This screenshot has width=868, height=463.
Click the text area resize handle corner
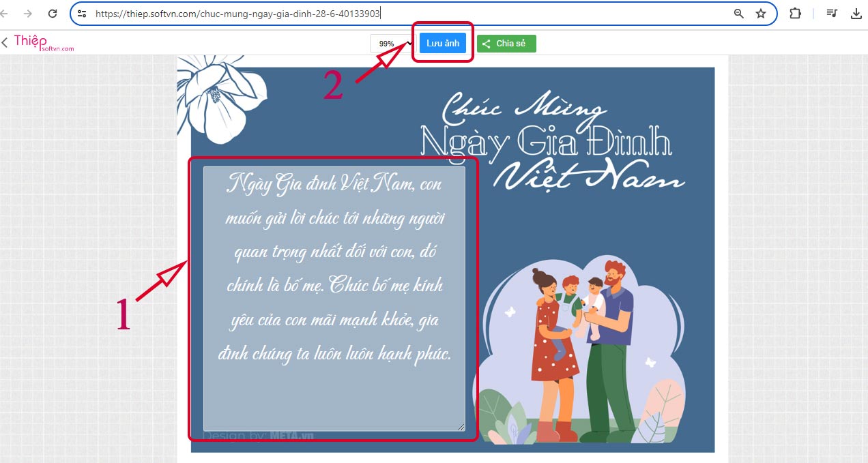click(x=461, y=427)
